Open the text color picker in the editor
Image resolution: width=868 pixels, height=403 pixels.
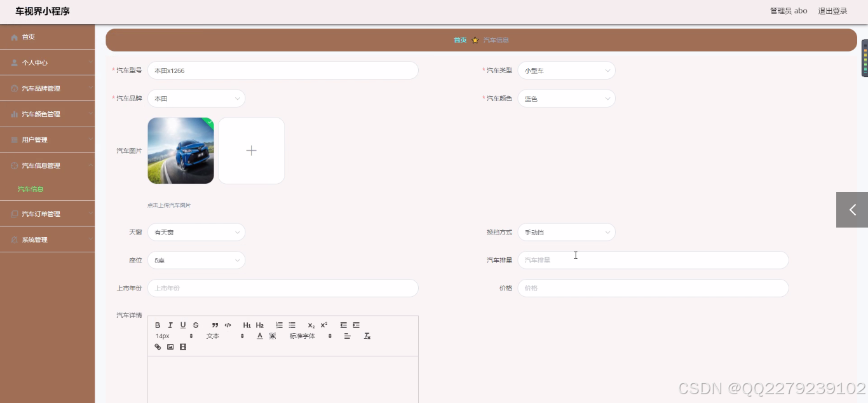click(259, 336)
